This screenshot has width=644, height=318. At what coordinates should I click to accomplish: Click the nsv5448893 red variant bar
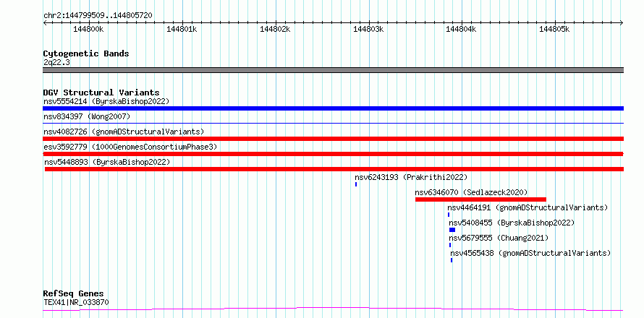334,169
